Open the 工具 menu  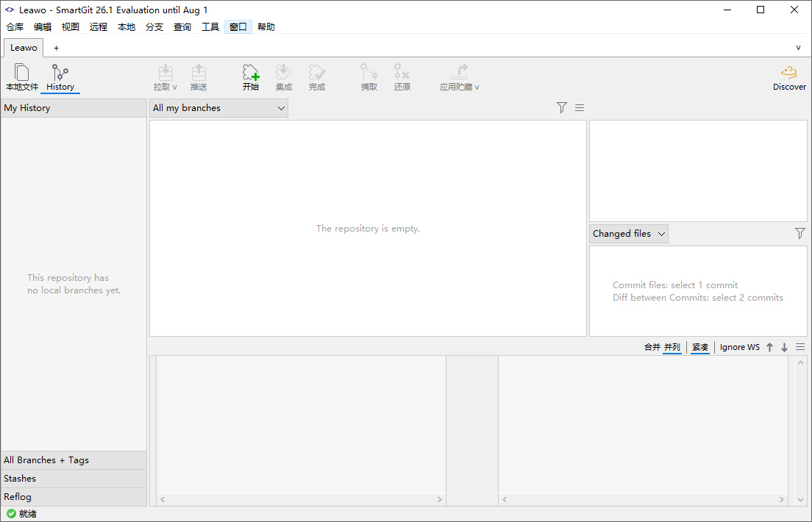(x=210, y=27)
